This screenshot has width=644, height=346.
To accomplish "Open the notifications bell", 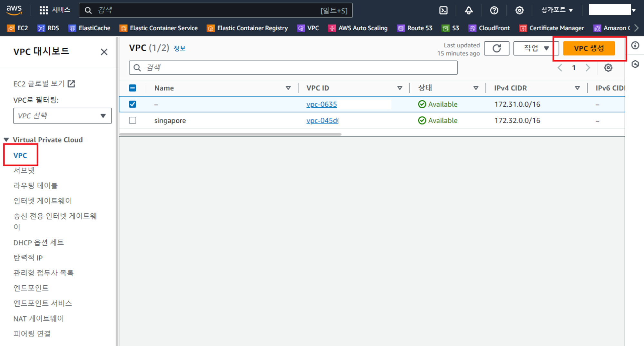I will pos(469,10).
